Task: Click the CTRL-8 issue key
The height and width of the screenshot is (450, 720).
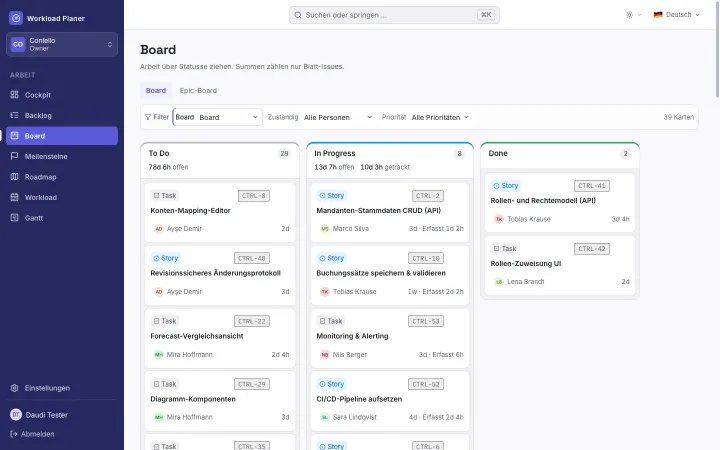Action: click(254, 196)
